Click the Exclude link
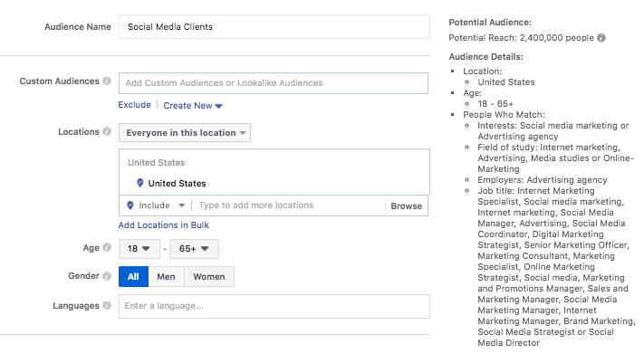 (134, 105)
